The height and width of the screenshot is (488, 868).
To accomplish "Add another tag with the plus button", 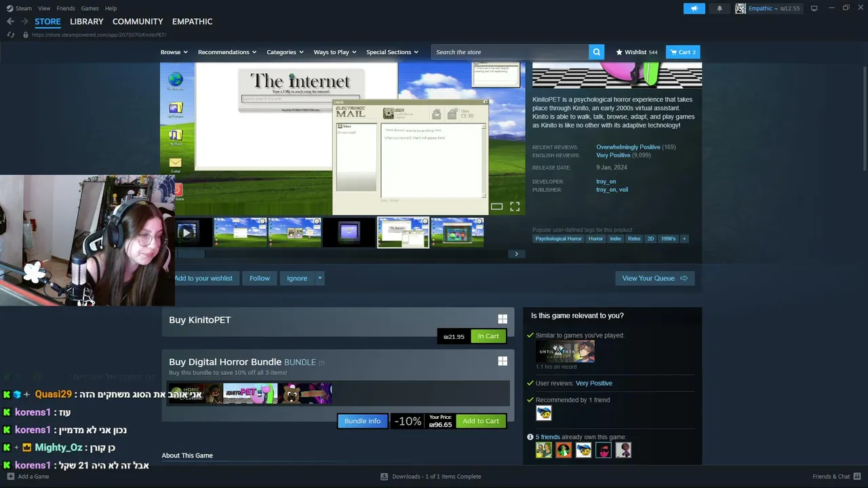I will click(x=684, y=239).
